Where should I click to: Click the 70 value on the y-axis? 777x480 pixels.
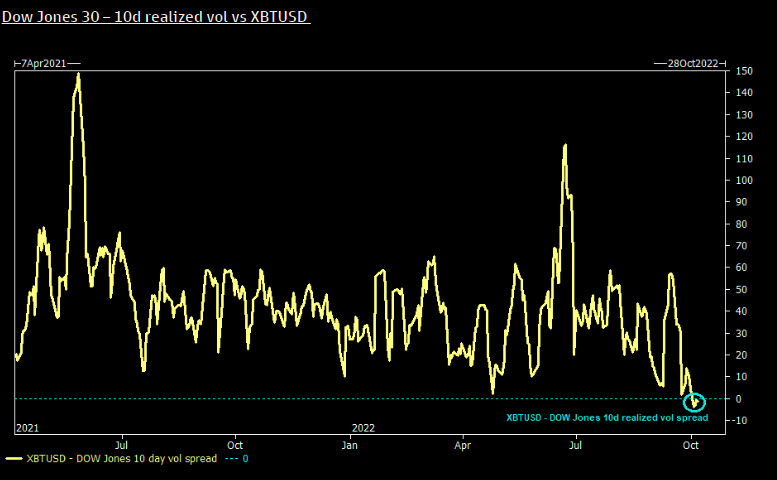[741, 246]
